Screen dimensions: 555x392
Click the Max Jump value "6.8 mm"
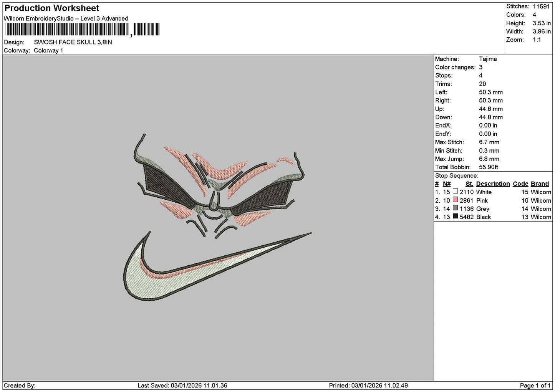[x=489, y=159]
